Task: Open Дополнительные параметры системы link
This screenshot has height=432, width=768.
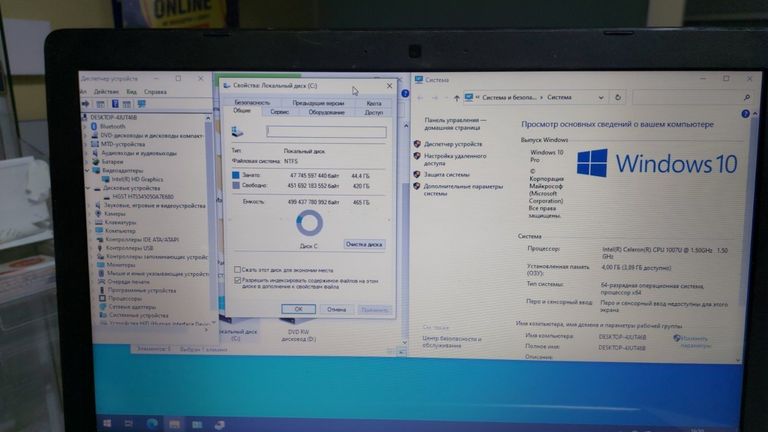Action: click(x=463, y=190)
